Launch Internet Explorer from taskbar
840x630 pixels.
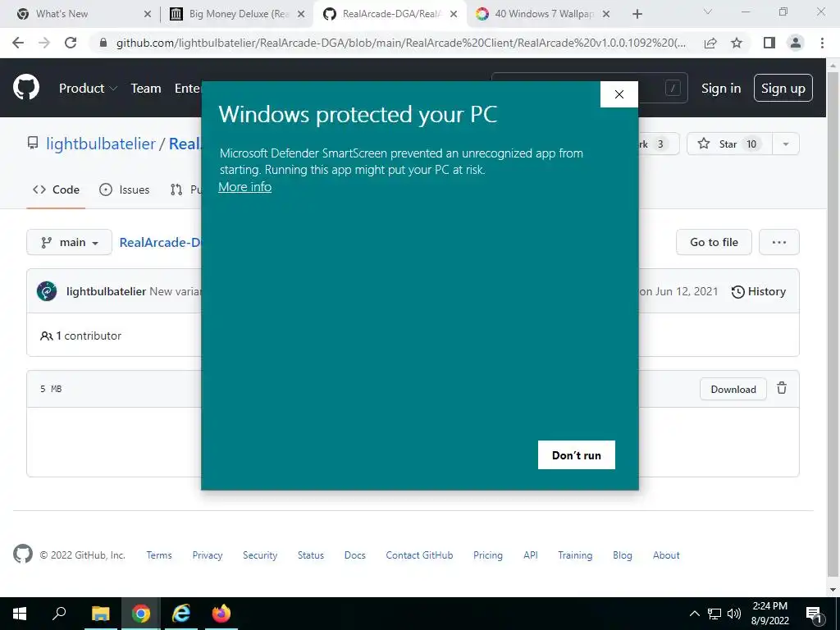coord(181,614)
